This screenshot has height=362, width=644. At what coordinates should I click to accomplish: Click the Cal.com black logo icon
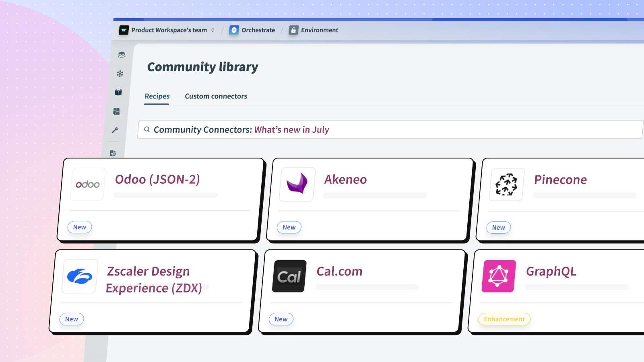(289, 276)
